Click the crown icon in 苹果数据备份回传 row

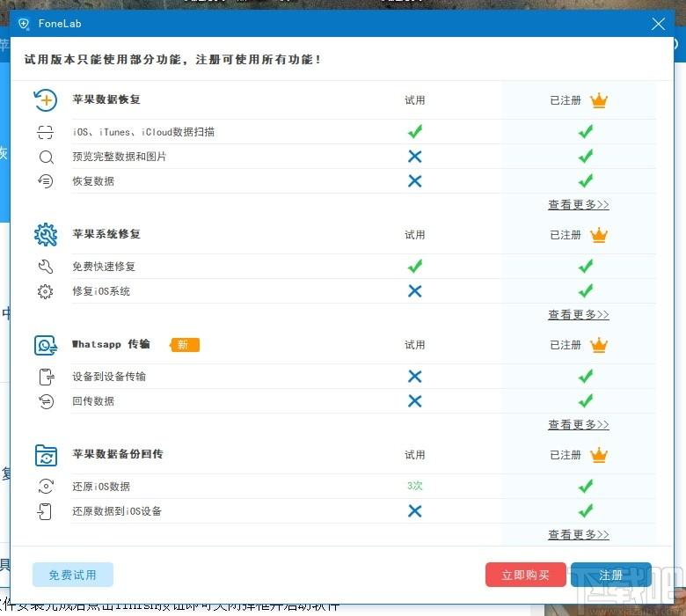point(599,455)
